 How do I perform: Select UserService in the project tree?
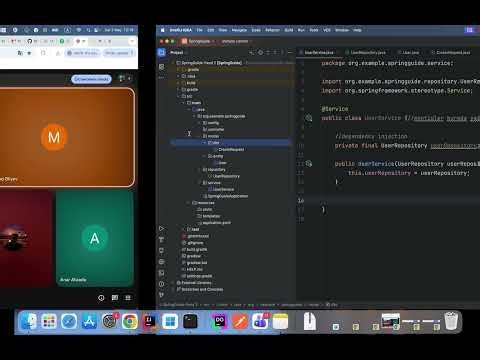221,189
